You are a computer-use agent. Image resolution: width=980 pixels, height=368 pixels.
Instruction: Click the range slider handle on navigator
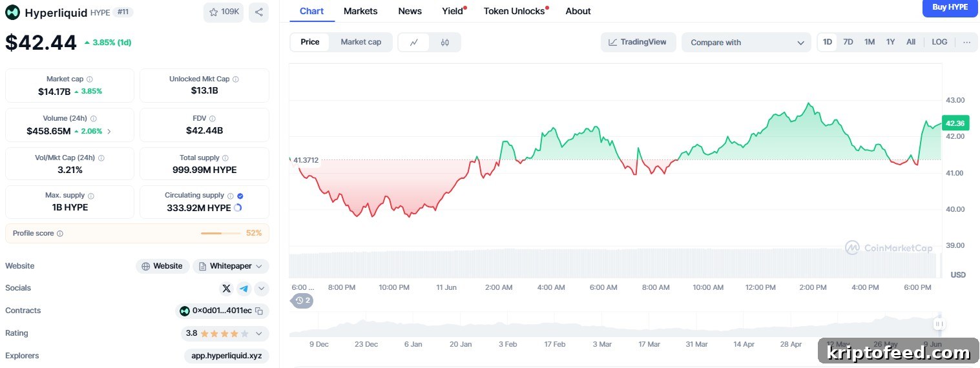[x=939, y=324]
